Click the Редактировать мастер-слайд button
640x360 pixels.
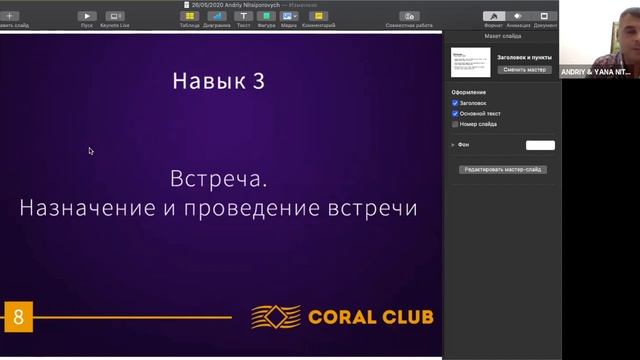[503, 169]
